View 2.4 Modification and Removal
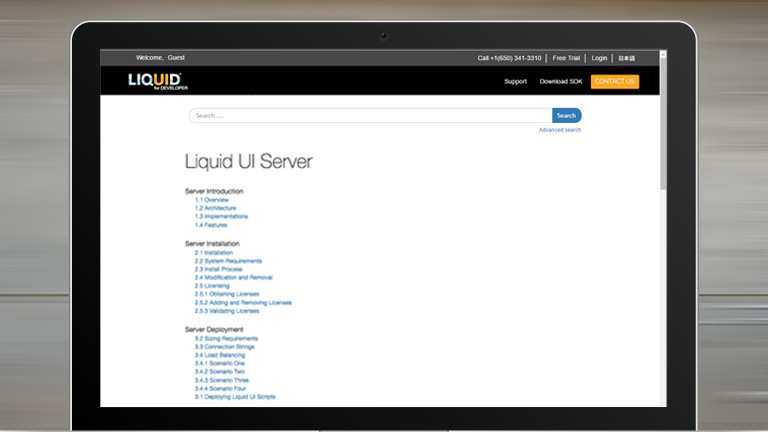Image resolution: width=768 pixels, height=432 pixels. [x=233, y=277]
